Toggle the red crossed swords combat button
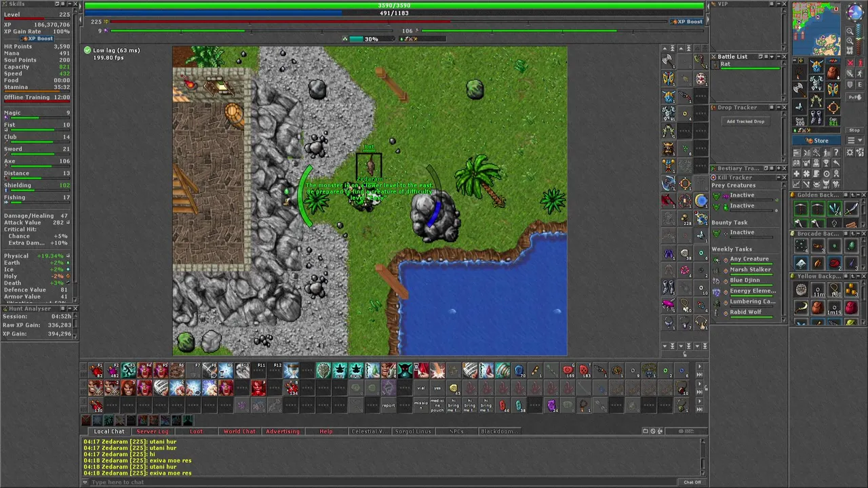The width and height of the screenshot is (868, 488). 850,62
